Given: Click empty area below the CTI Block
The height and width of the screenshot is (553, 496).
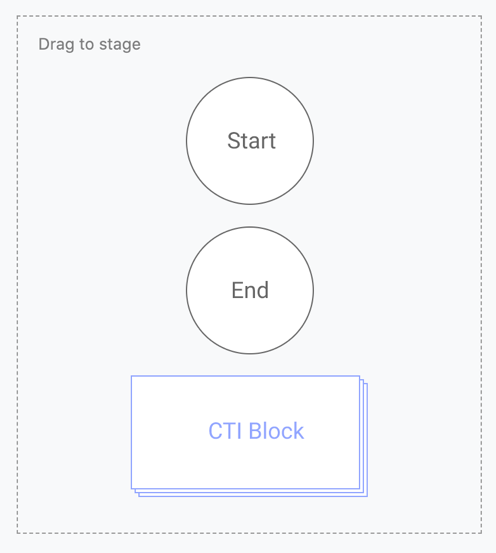Looking at the screenshot, I should (x=250, y=514).
